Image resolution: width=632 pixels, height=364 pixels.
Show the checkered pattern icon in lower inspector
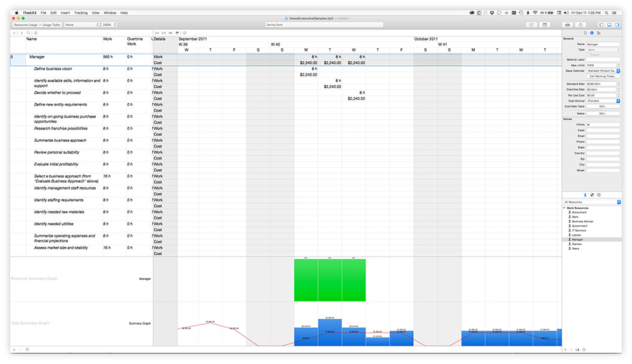click(x=592, y=195)
